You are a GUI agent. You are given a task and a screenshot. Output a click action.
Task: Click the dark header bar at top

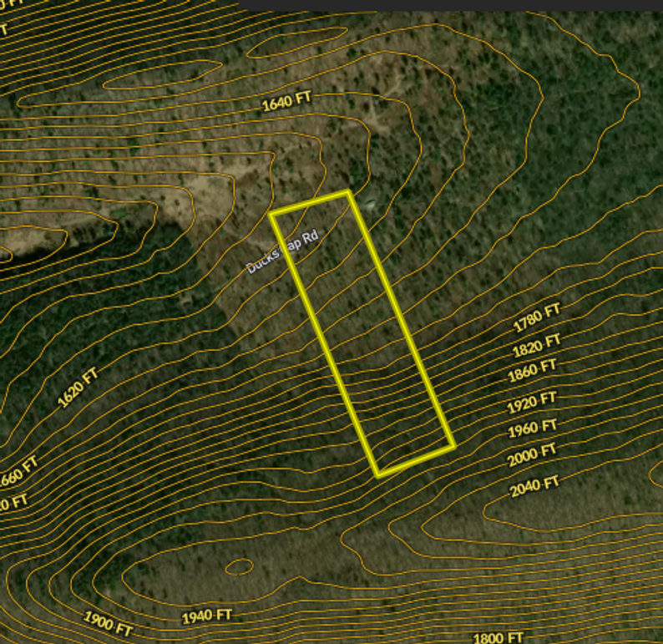point(451,5)
